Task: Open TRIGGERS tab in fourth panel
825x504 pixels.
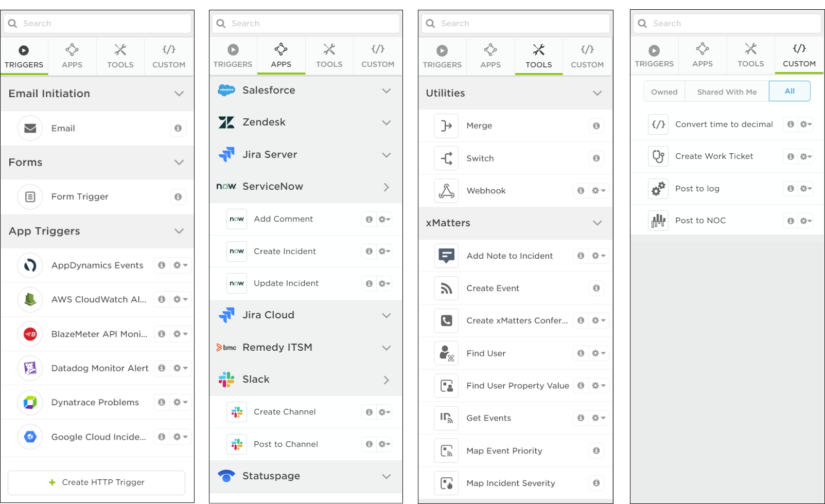Action: pyautogui.click(x=654, y=56)
